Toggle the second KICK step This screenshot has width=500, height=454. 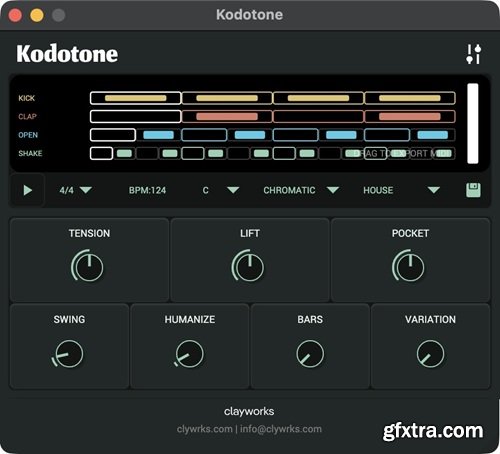click(227, 98)
